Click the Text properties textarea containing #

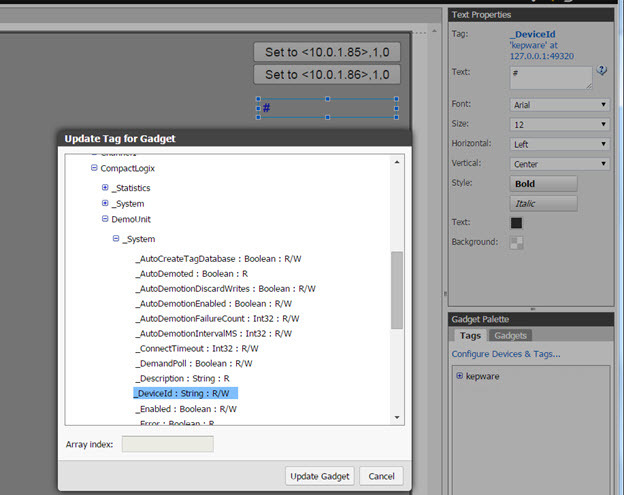tap(551, 78)
